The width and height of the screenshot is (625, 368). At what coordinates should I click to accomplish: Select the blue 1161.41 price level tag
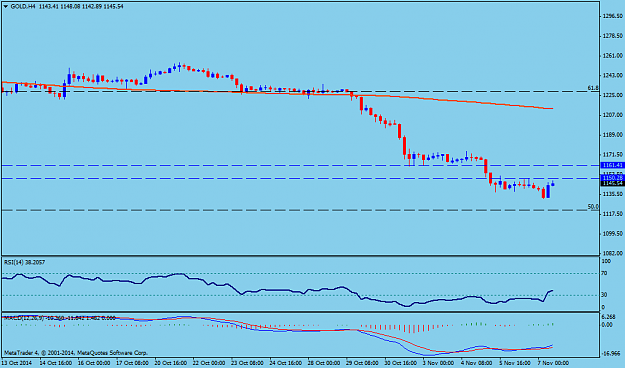613,165
